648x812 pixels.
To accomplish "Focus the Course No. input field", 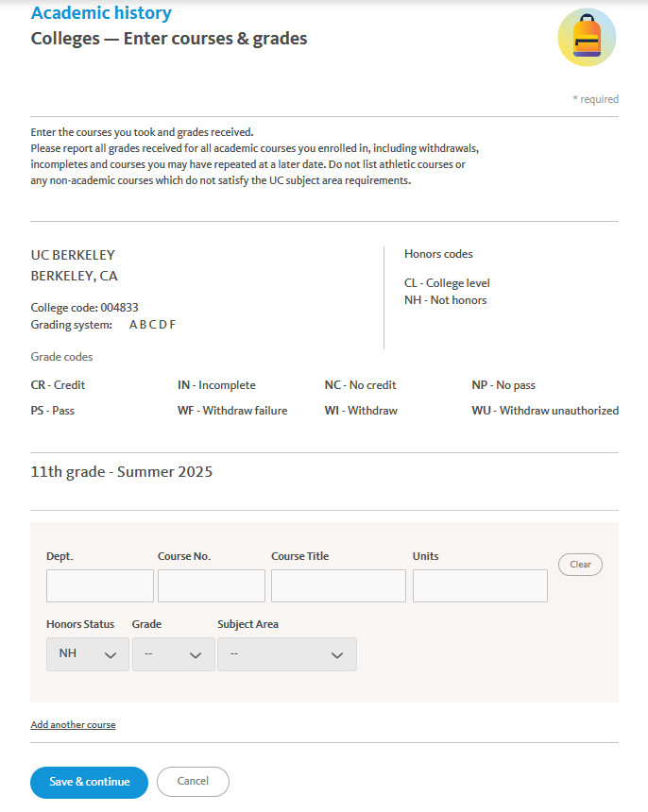I will click(x=212, y=585).
